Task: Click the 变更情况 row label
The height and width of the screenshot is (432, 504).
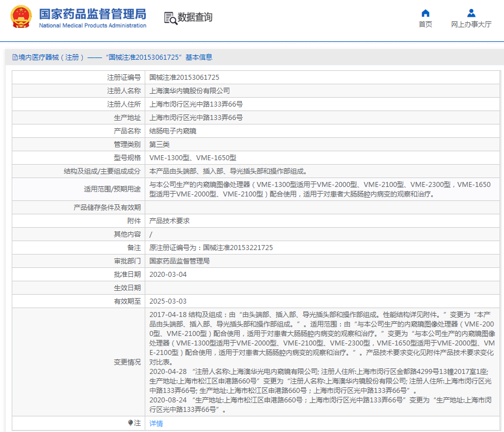Action: (127, 362)
